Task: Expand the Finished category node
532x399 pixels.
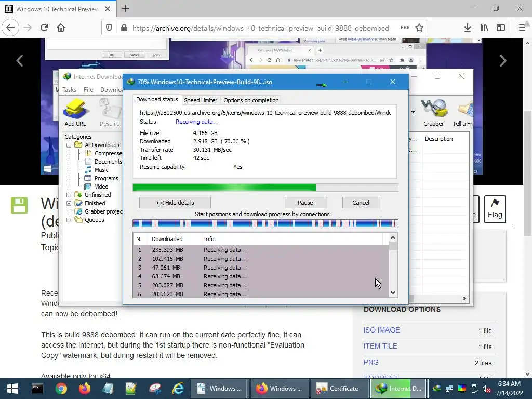Action: (69, 203)
